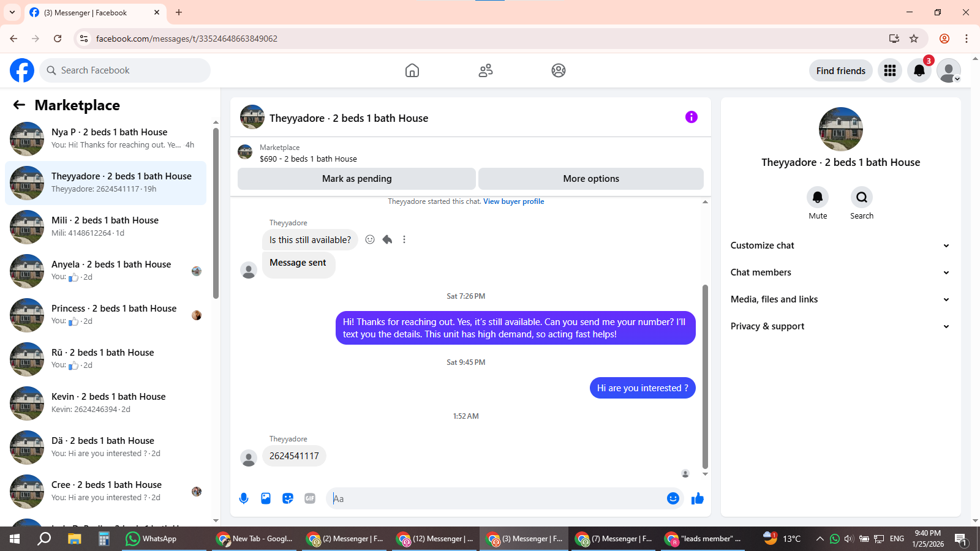This screenshot has width=980, height=551.
Task: Bookmark this page with the star icon
Action: point(914,39)
